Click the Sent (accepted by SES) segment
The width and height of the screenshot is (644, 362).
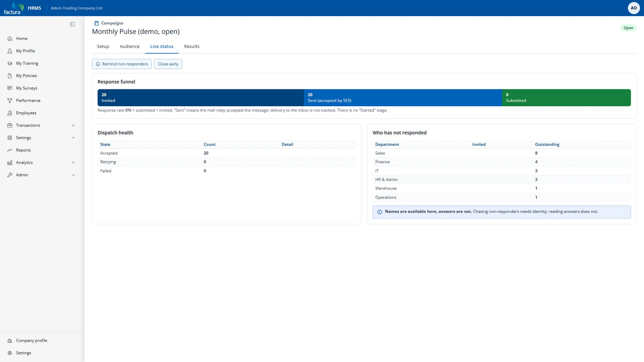point(403,98)
